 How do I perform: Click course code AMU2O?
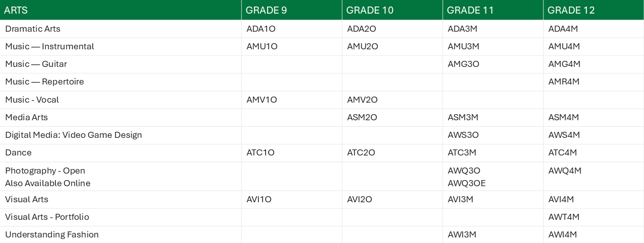click(363, 46)
